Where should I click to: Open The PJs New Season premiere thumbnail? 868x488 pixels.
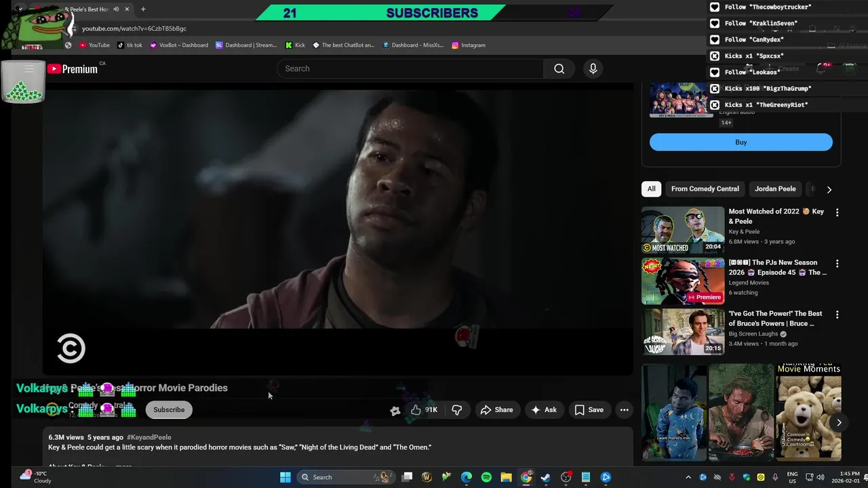683,281
